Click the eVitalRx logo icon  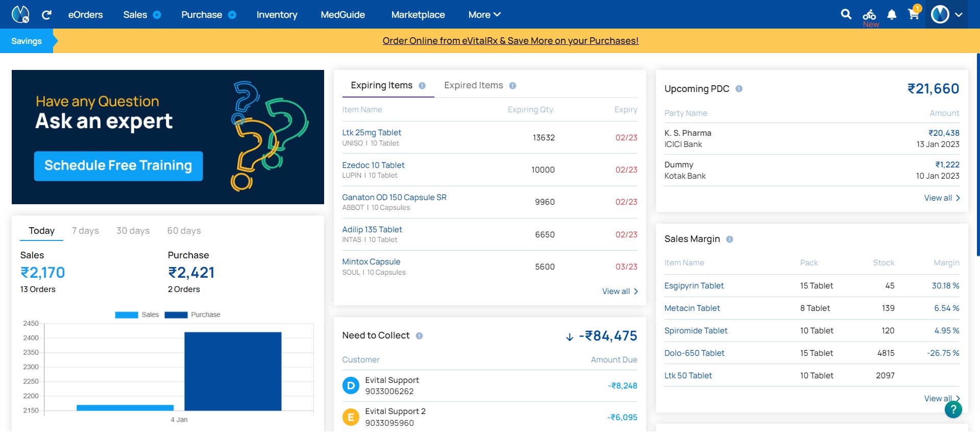[x=20, y=14]
